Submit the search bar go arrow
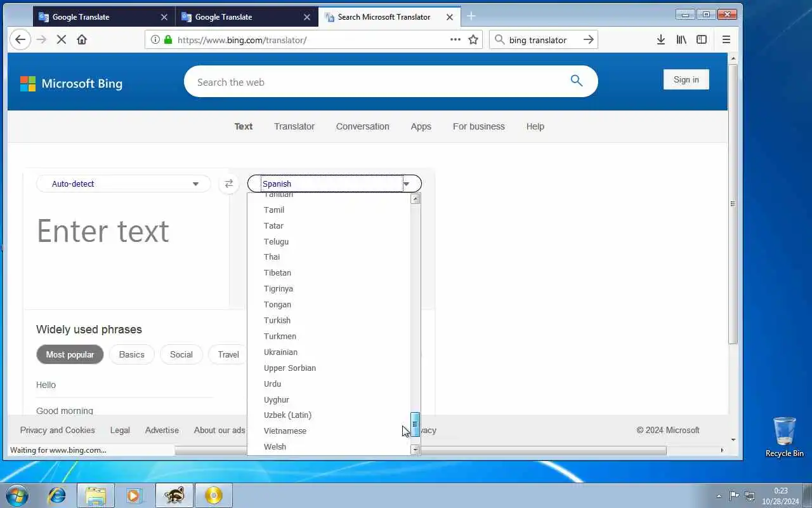 589,39
